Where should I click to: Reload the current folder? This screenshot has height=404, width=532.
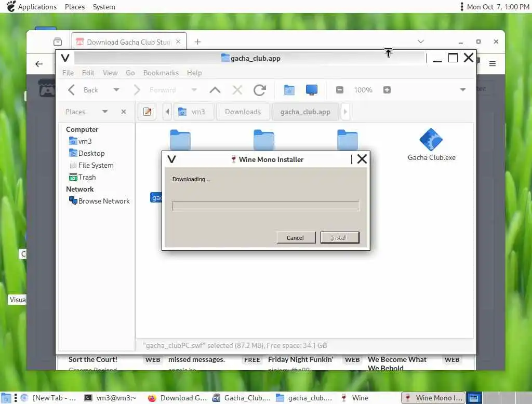pyautogui.click(x=260, y=90)
